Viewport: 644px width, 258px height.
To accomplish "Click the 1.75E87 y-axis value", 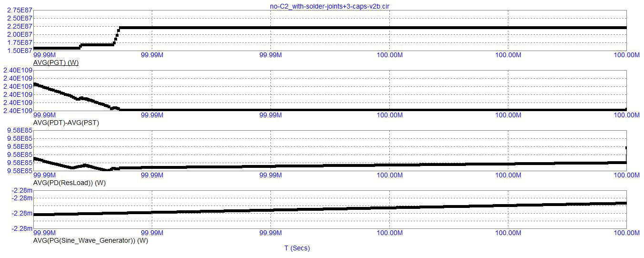I will [x=20, y=42].
